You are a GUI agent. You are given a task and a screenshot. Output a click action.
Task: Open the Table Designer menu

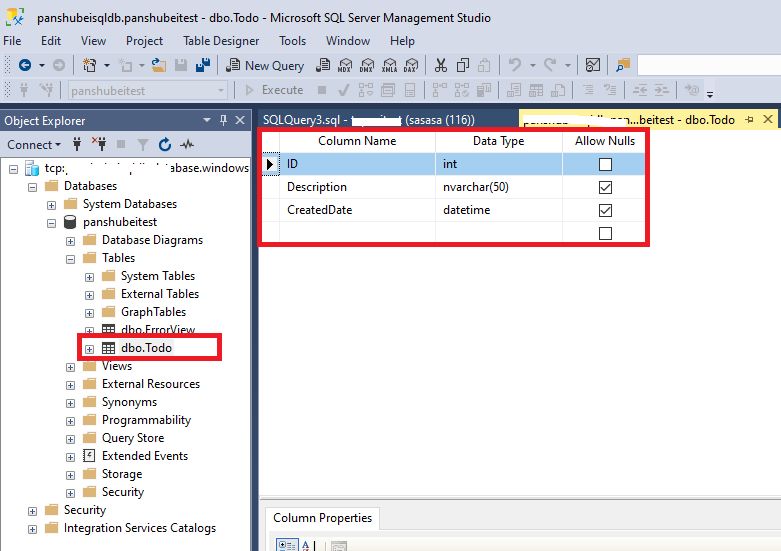click(x=221, y=41)
